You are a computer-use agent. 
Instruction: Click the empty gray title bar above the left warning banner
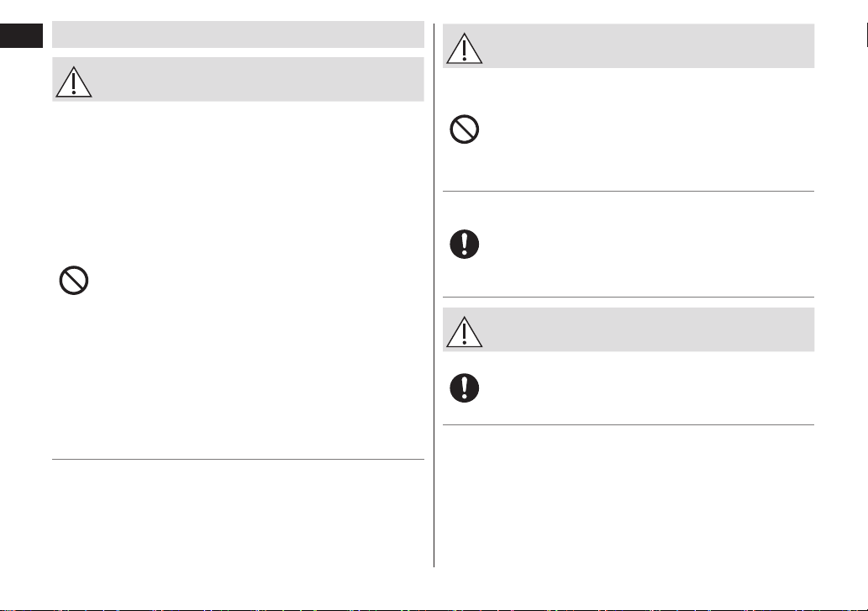[x=238, y=34]
